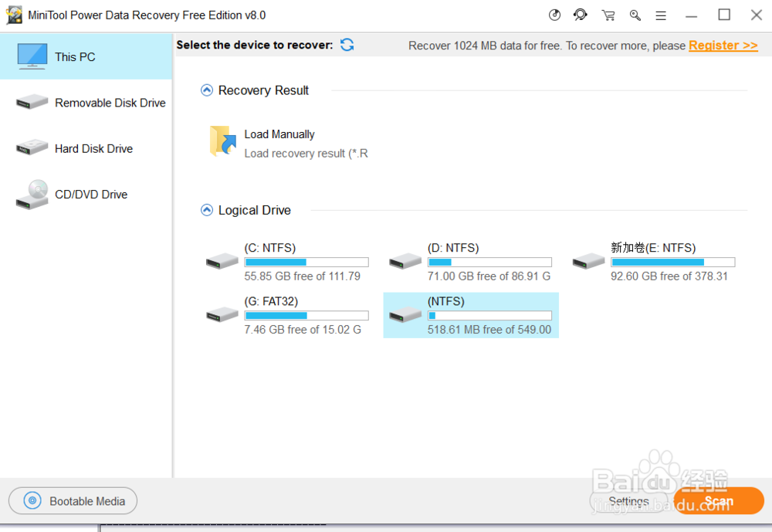The image size is (772, 532).
Task: Click the C: NTFS drive icon
Action: (222, 261)
